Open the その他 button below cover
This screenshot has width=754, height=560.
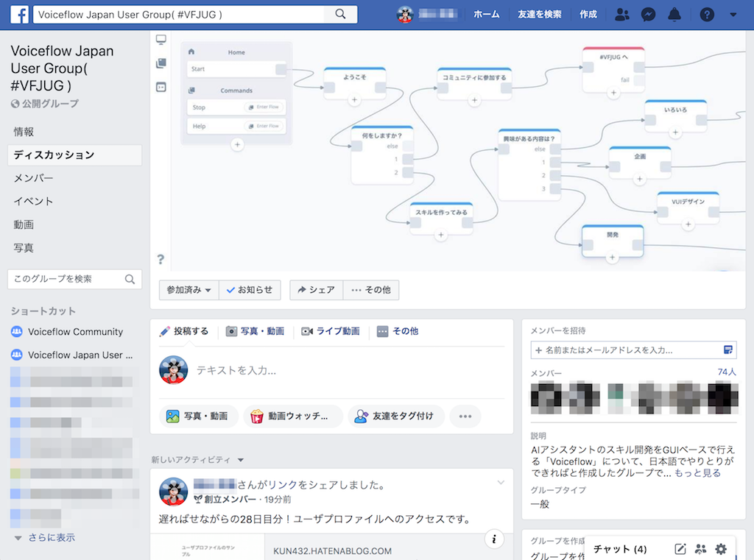click(371, 290)
